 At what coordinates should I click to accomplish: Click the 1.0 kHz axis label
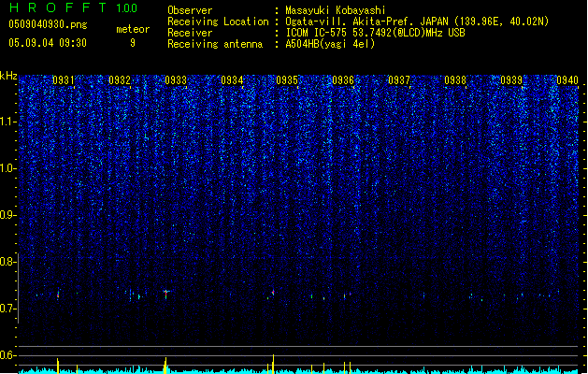click(x=7, y=168)
